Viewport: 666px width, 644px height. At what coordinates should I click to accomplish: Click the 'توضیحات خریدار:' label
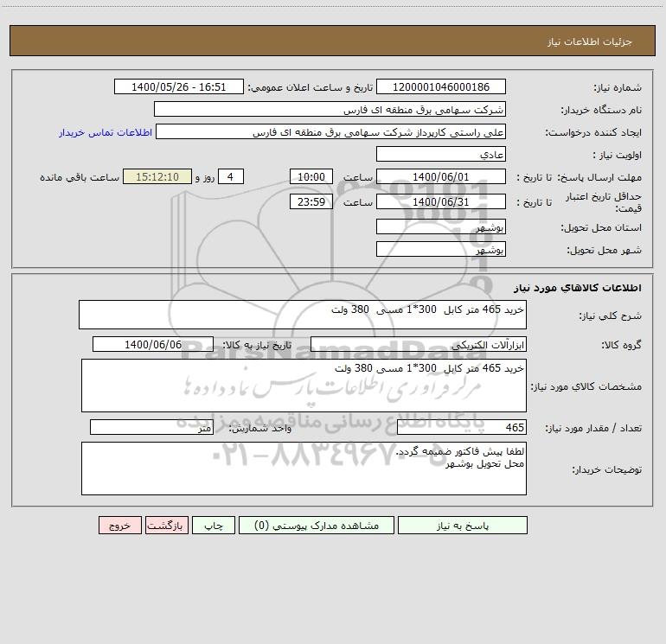607,469
